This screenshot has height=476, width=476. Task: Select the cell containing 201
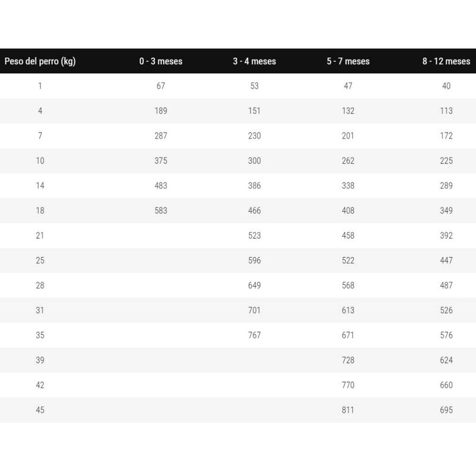[348, 136]
